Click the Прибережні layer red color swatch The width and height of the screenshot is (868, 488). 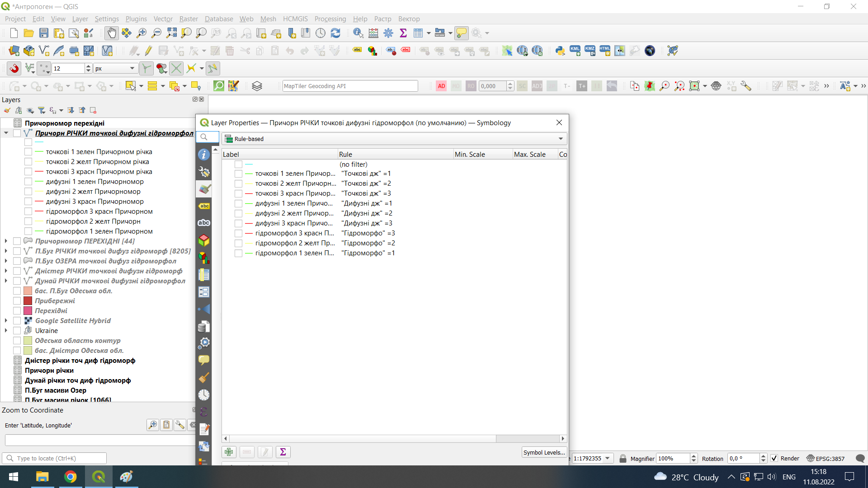(x=28, y=301)
